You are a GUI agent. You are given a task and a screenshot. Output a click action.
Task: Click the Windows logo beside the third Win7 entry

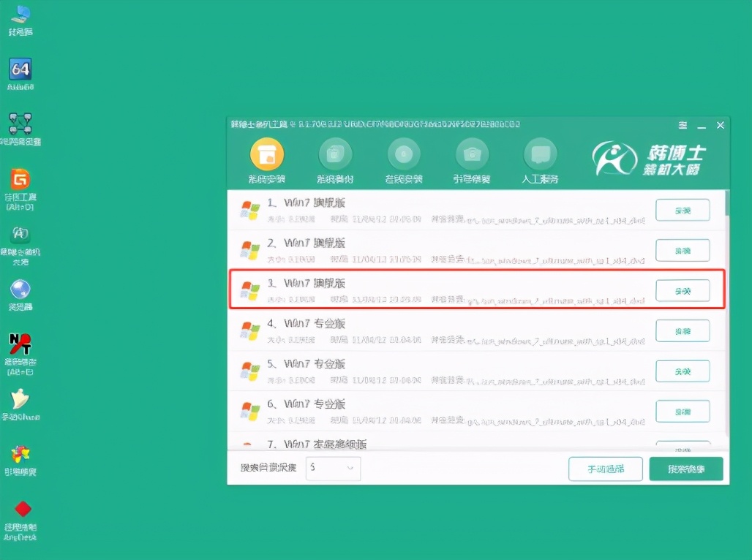(x=252, y=290)
